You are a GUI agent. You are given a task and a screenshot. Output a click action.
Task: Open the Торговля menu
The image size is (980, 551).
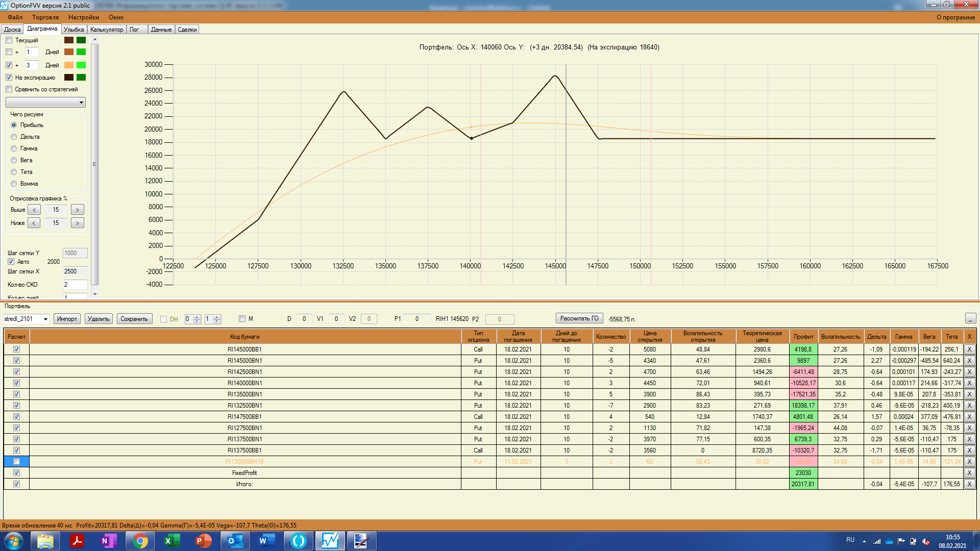point(45,17)
